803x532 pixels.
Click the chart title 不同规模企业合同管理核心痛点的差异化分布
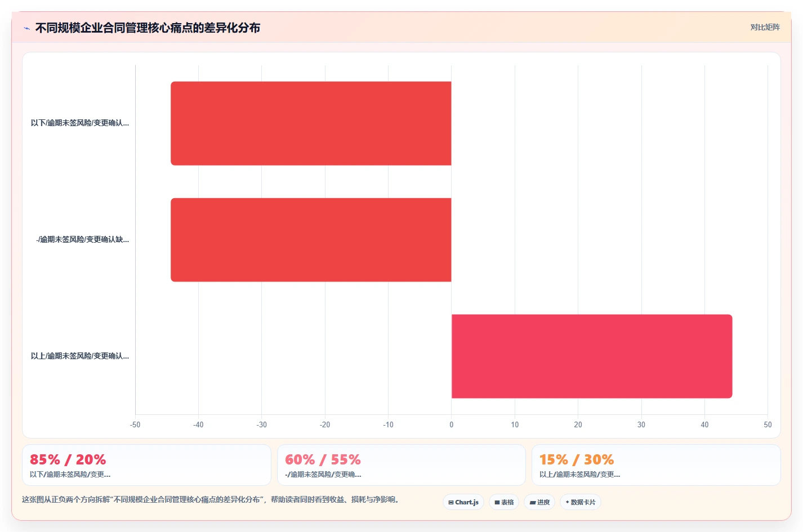coord(148,28)
